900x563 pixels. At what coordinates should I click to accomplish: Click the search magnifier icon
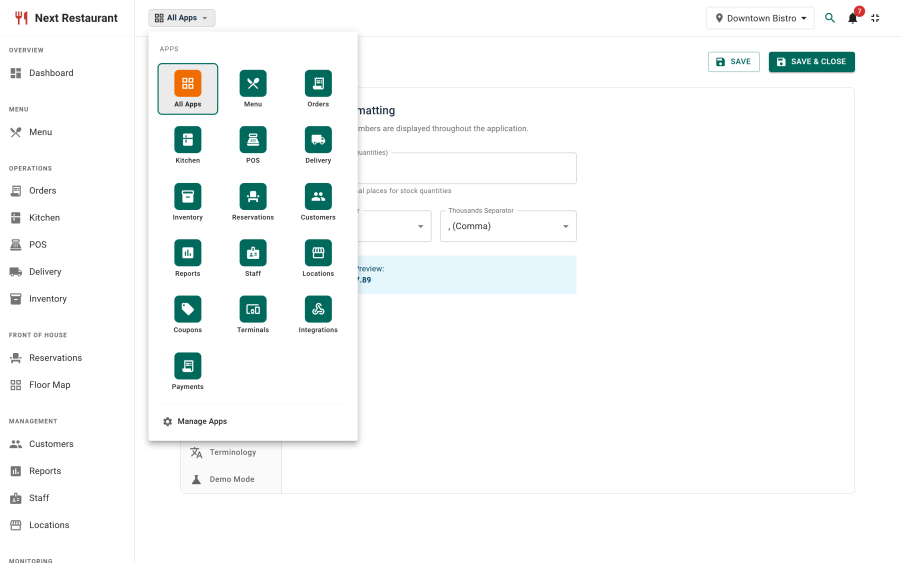point(830,18)
